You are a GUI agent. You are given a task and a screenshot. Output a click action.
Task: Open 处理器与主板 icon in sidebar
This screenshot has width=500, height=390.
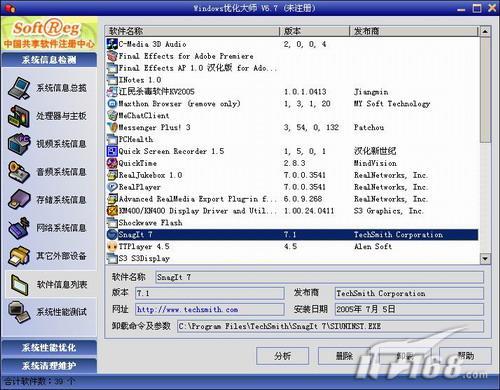point(20,116)
